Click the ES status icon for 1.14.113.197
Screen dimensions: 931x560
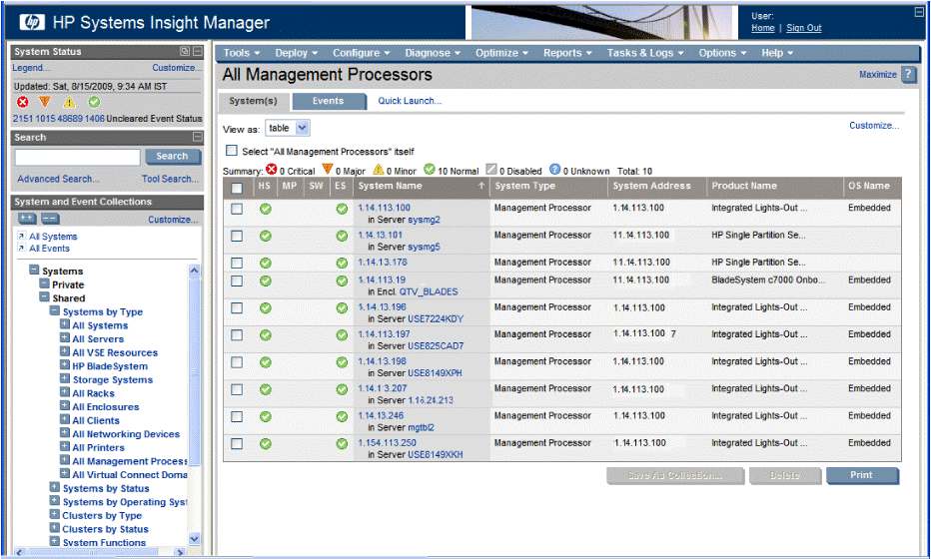pyautogui.click(x=342, y=335)
